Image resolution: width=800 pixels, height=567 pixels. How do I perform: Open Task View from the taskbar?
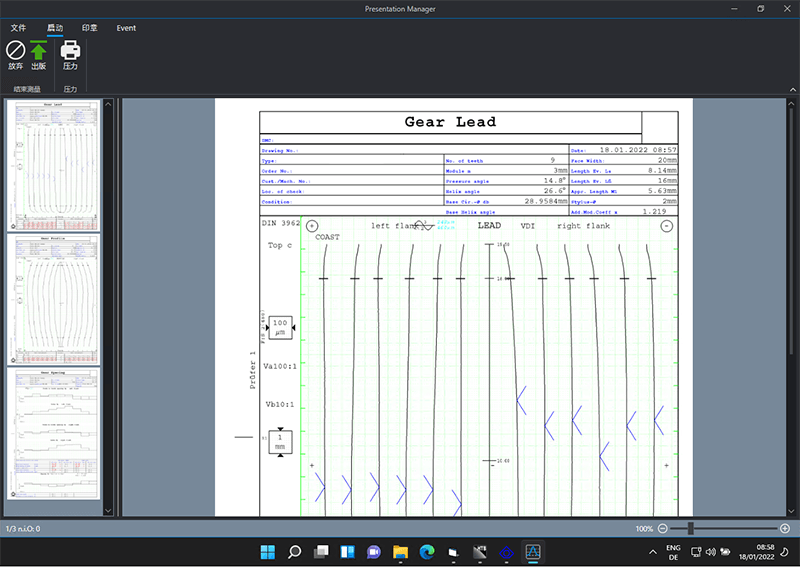tap(321, 552)
